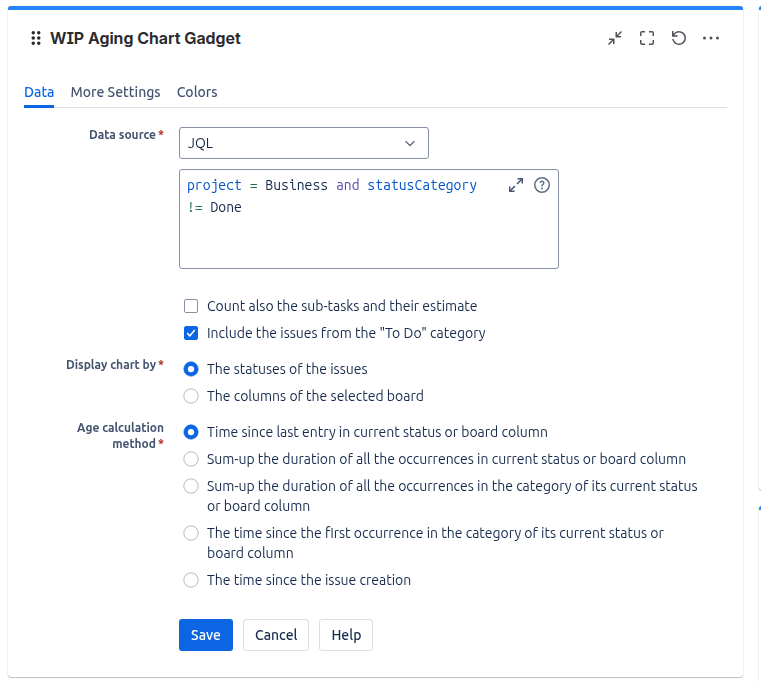Expand the JQL editor field

coord(516,185)
